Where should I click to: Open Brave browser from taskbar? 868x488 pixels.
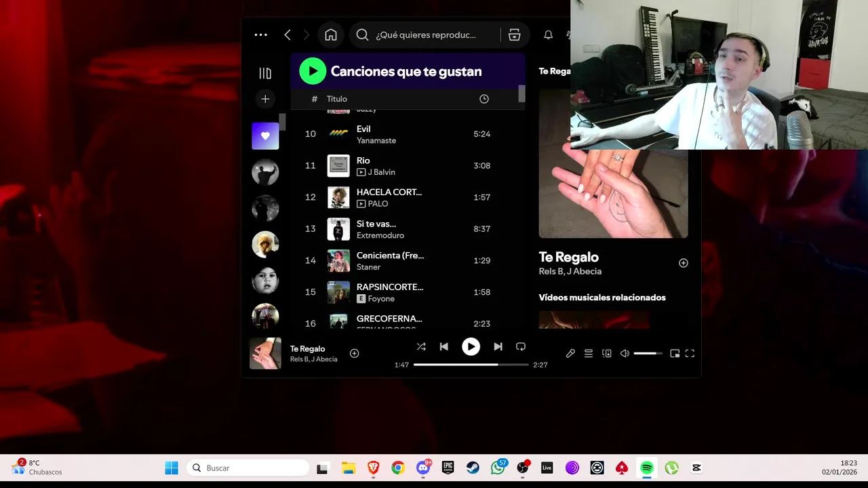pos(373,468)
